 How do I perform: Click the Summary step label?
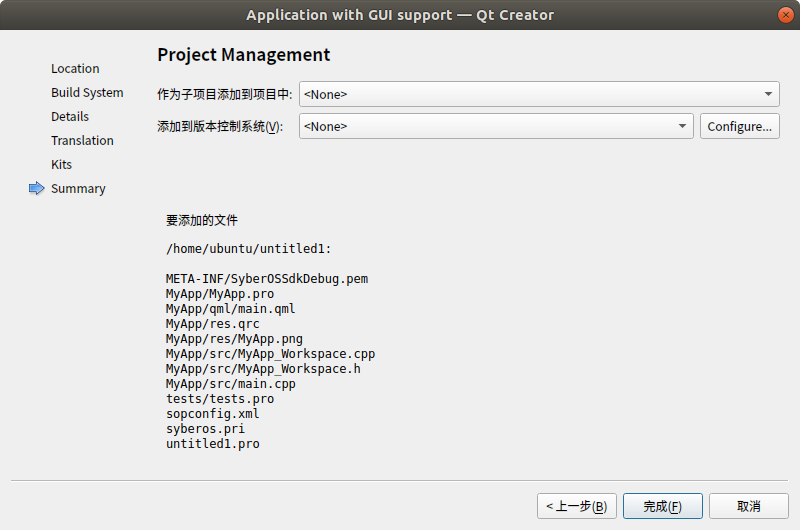pyautogui.click(x=78, y=189)
